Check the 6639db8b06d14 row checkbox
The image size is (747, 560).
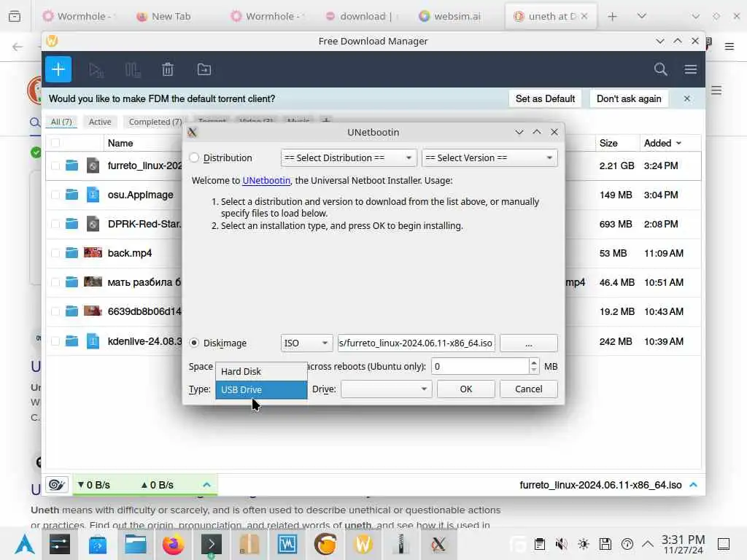click(x=55, y=311)
